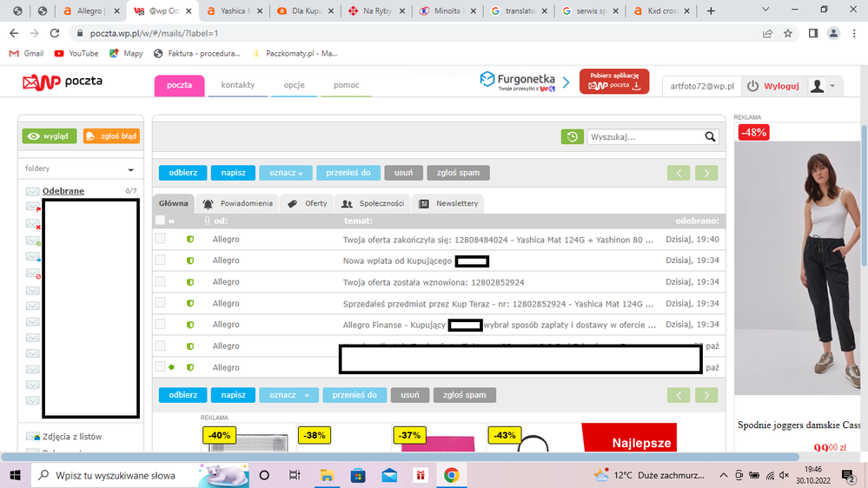Viewport: 868px width, 488px height.
Task: Click the 'Wyloguj' logout button
Action: tap(773, 86)
